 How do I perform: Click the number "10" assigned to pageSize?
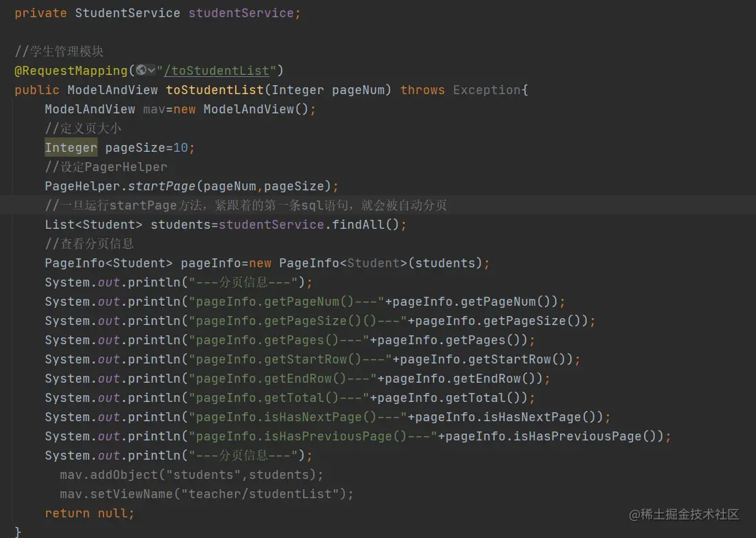coord(180,148)
